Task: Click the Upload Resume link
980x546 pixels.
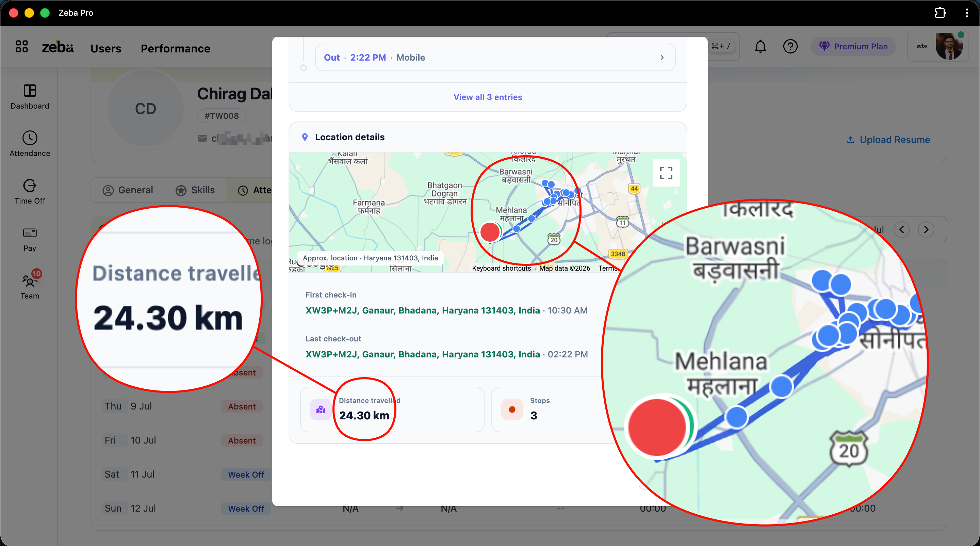Action: [x=888, y=140]
